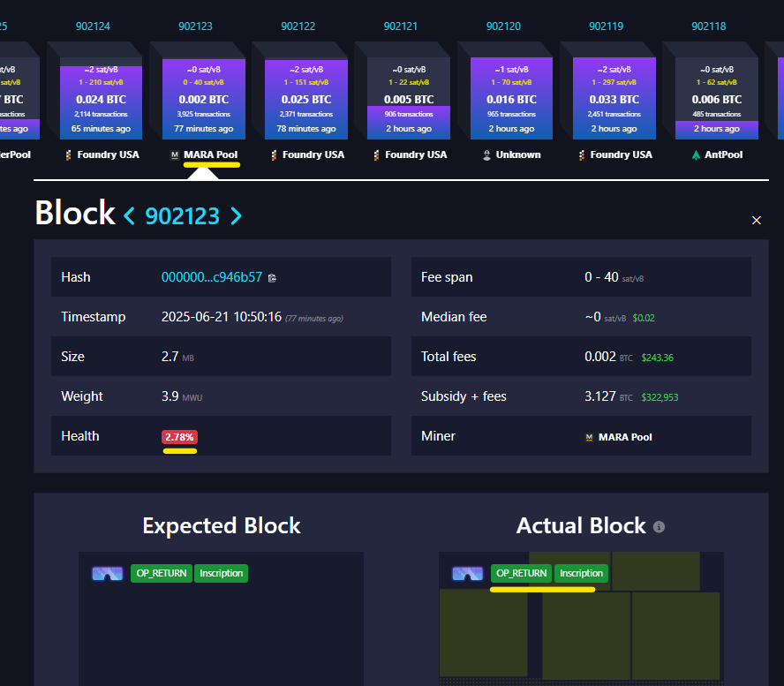Open block height 902118 link
The width and height of the screenshot is (784, 686).
pos(708,26)
